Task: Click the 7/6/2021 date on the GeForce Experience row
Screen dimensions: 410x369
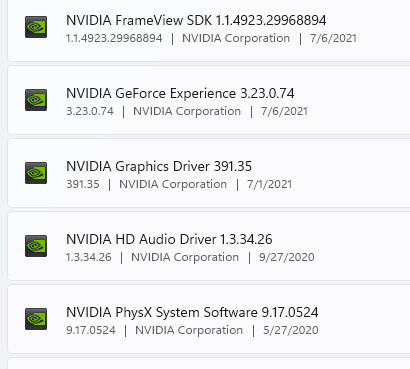Action: click(x=284, y=111)
